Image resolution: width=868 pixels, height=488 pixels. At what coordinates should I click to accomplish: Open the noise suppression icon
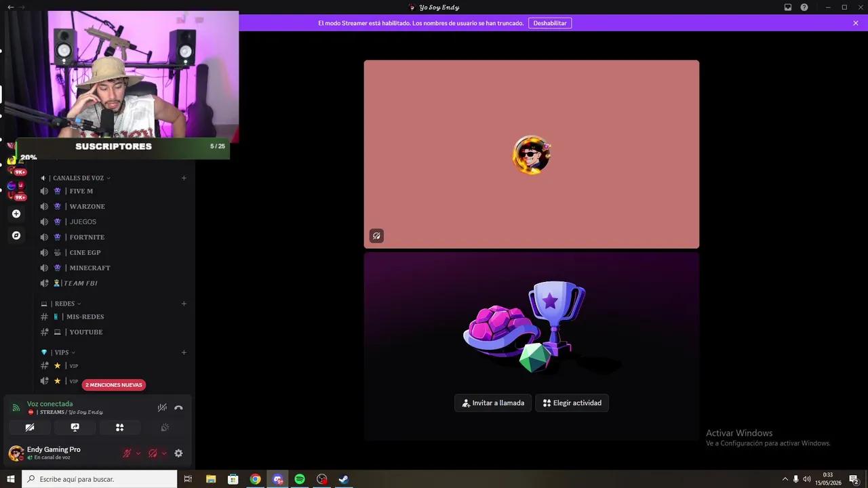coord(162,407)
